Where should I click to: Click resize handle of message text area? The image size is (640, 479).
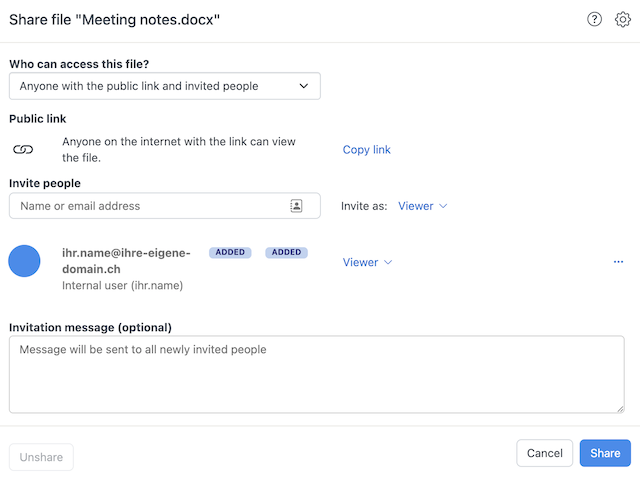(620, 409)
